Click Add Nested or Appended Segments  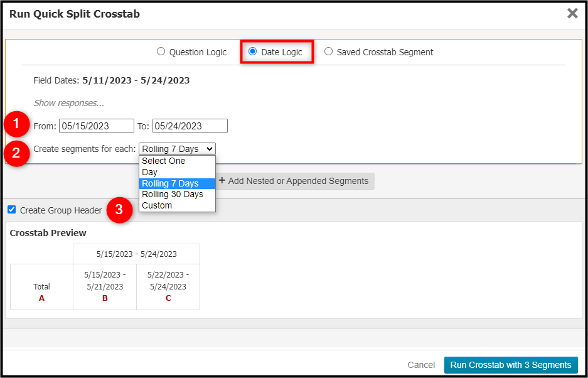tap(294, 181)
